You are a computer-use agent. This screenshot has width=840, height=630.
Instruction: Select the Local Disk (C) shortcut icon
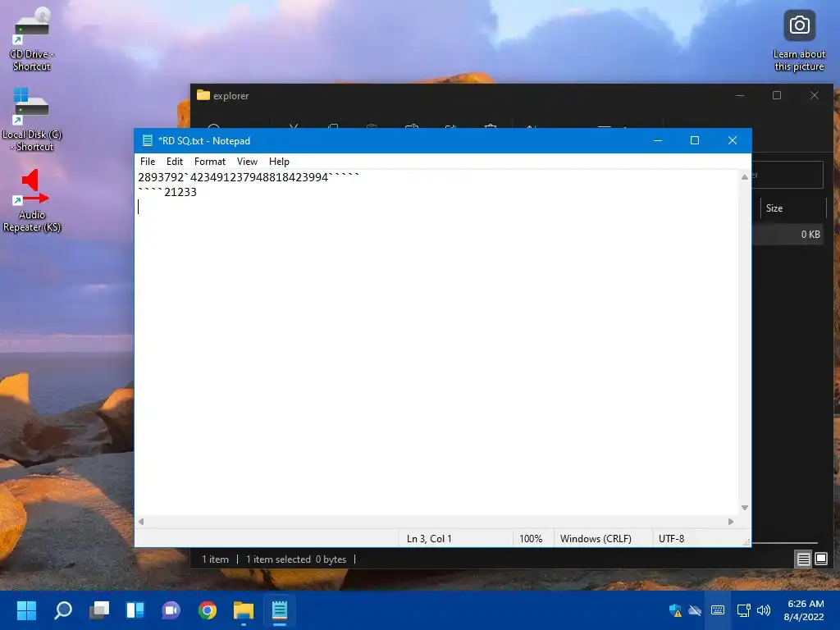point(32,120)
